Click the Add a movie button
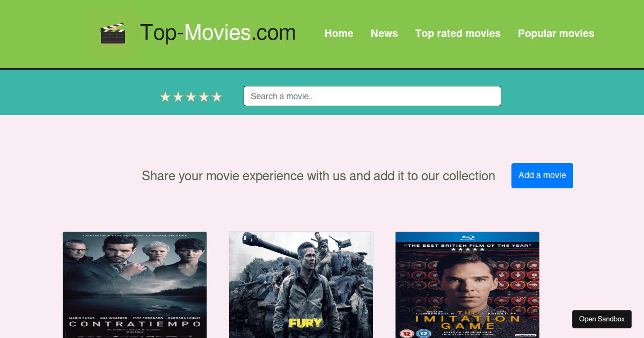The image size is (644, 338). [x=542, y=175]
